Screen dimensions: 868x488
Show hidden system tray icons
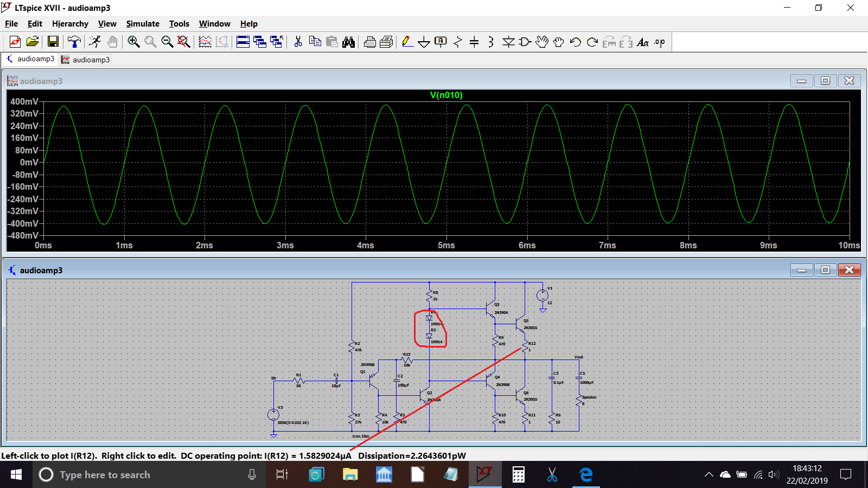point(709,474)
